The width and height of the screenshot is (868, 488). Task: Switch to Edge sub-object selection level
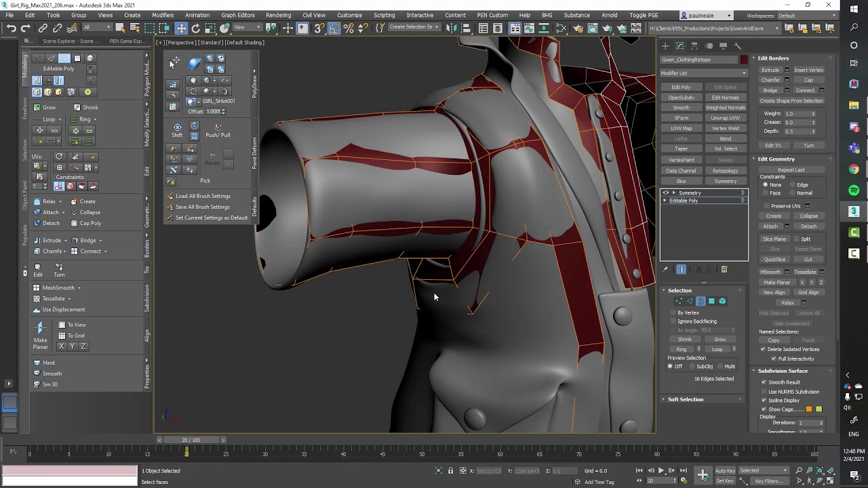(x=690, y=301)
